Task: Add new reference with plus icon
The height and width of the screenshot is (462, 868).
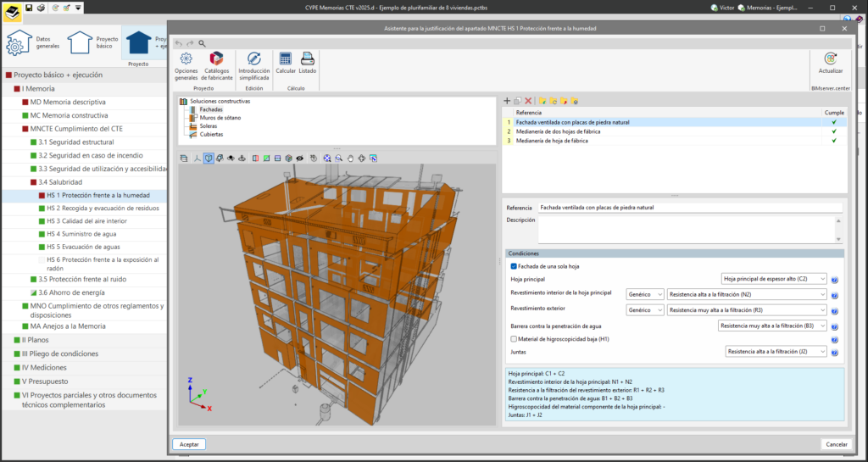Action: tap(507, 101)
